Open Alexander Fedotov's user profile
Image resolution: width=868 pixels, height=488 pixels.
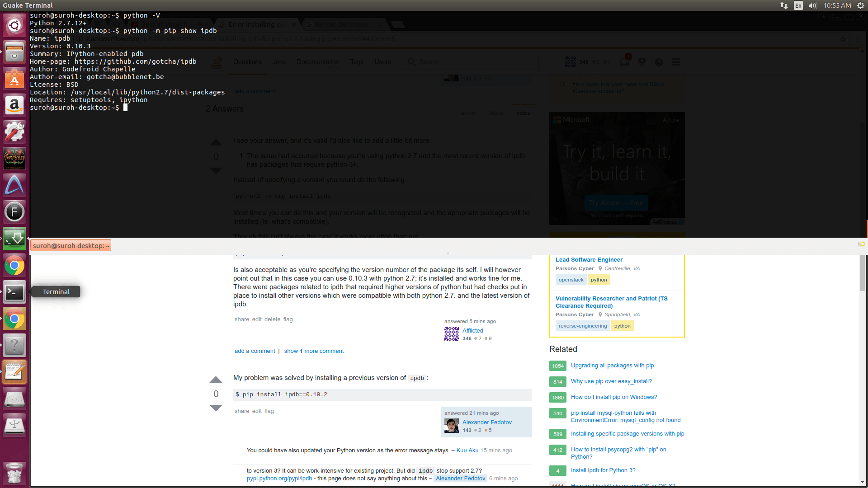click(x=487, y=422)
